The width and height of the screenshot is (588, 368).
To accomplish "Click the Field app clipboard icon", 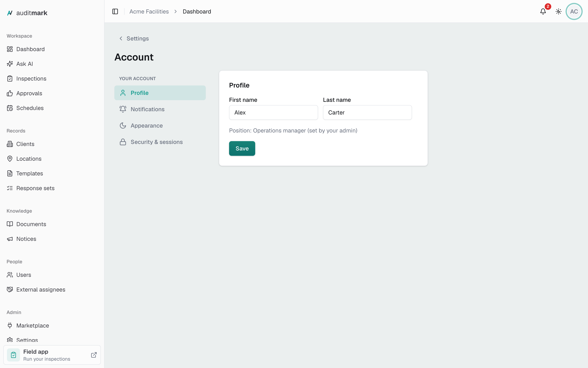I will tap(13, 355).
